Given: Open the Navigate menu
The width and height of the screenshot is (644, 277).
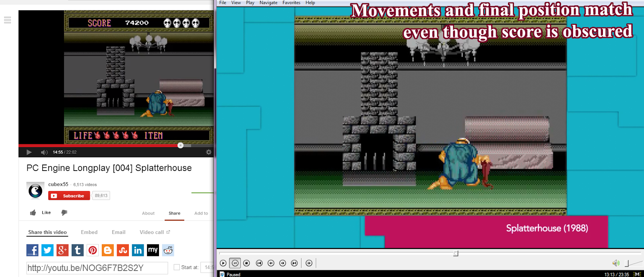Looking at the screenshot, I should tap(268, 3).
